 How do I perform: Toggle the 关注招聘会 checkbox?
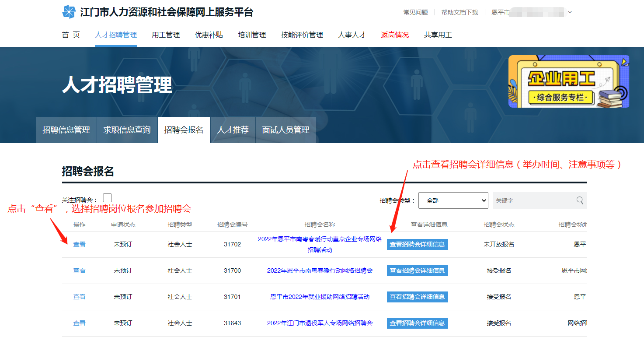click(x=107, y=198)
